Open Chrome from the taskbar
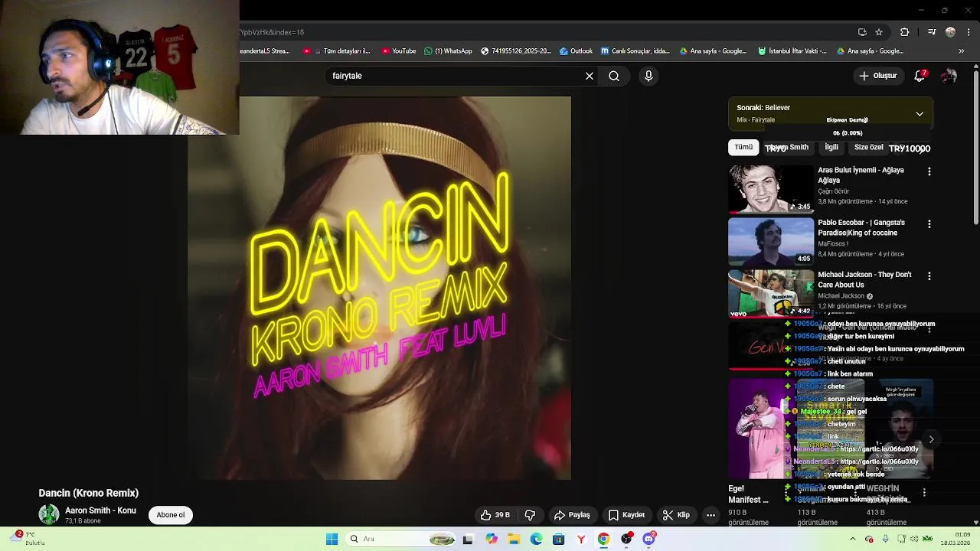Viewport: 980px width, 551px height. pos(603,540)
